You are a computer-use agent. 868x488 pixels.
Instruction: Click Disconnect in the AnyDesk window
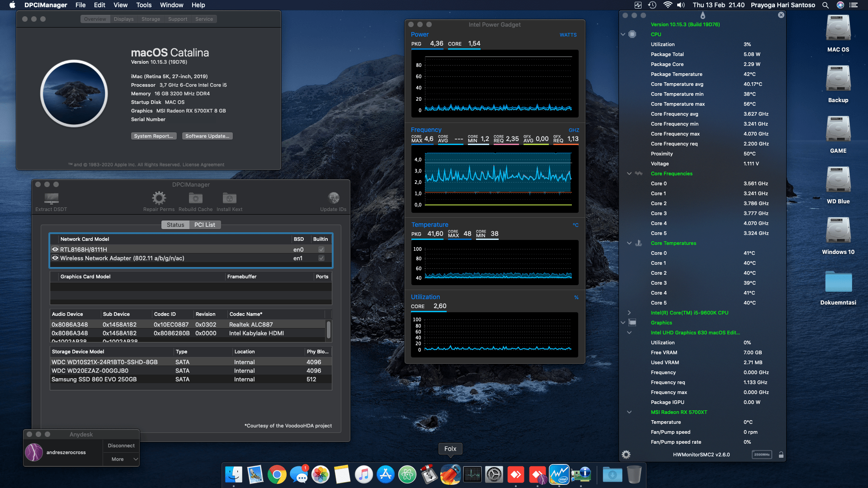coord(121,445)
